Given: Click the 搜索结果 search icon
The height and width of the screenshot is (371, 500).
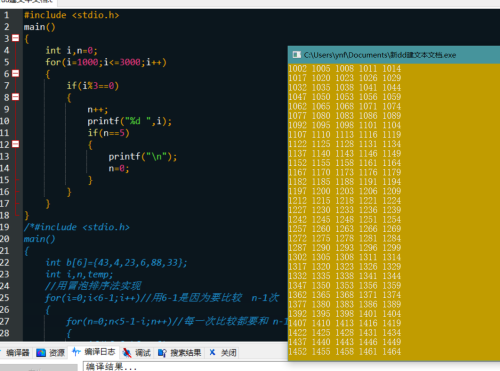Looking at the screenshot, I should pos(162,353).
